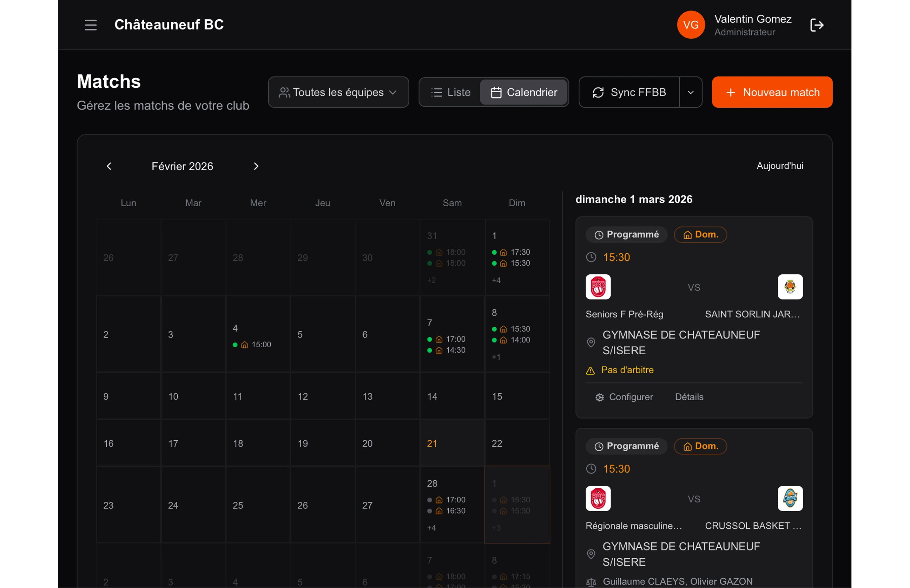
Task: Click the Configurer gear icon
Action: coord(599,397)
